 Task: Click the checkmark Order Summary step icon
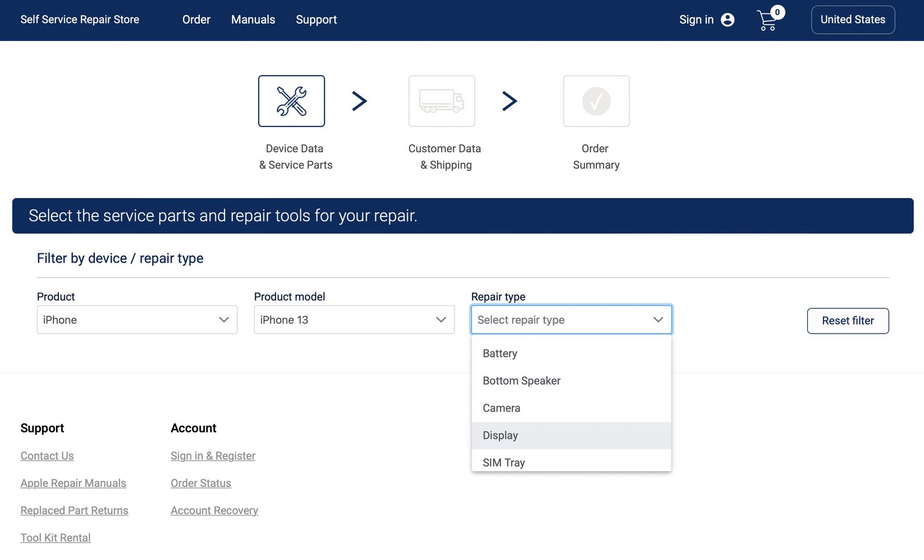[596, 101]
